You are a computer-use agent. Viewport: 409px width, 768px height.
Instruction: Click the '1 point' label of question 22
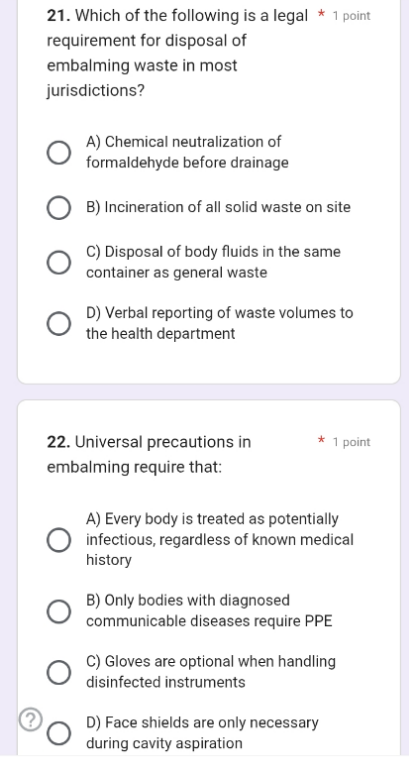point(352,442)
